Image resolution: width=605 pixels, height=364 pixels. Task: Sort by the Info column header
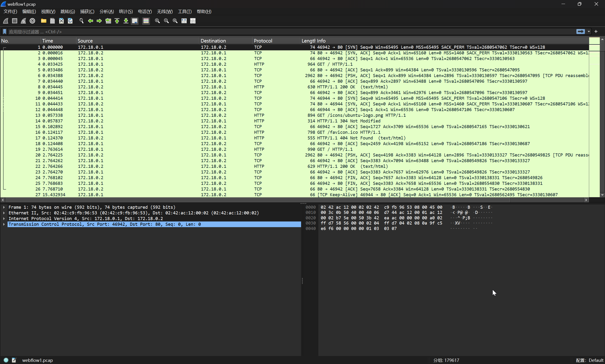point(452,41)
